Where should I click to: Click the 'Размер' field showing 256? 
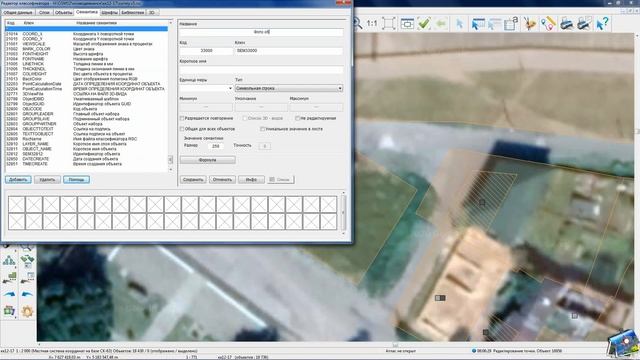click(216, 146)
